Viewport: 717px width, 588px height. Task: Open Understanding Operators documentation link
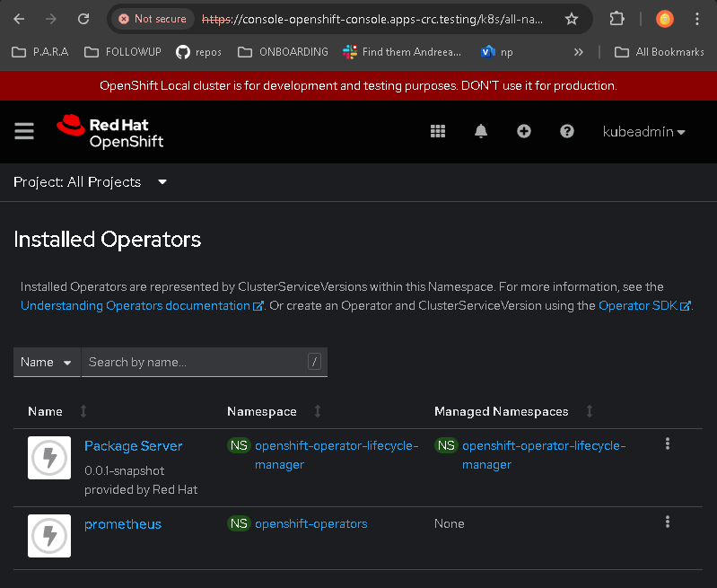142,305
